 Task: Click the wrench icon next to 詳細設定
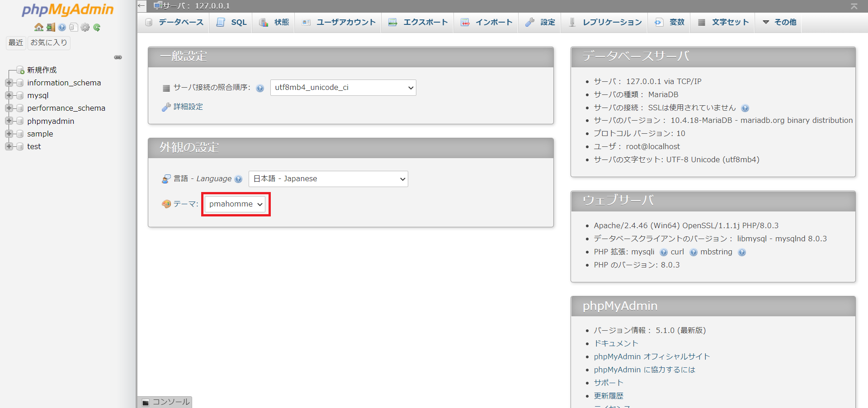click(x=166, y=107)
